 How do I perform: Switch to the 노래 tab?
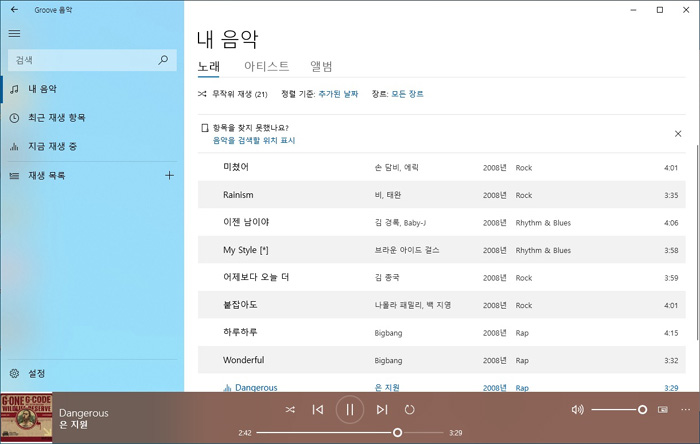click(x=208, y=66)
